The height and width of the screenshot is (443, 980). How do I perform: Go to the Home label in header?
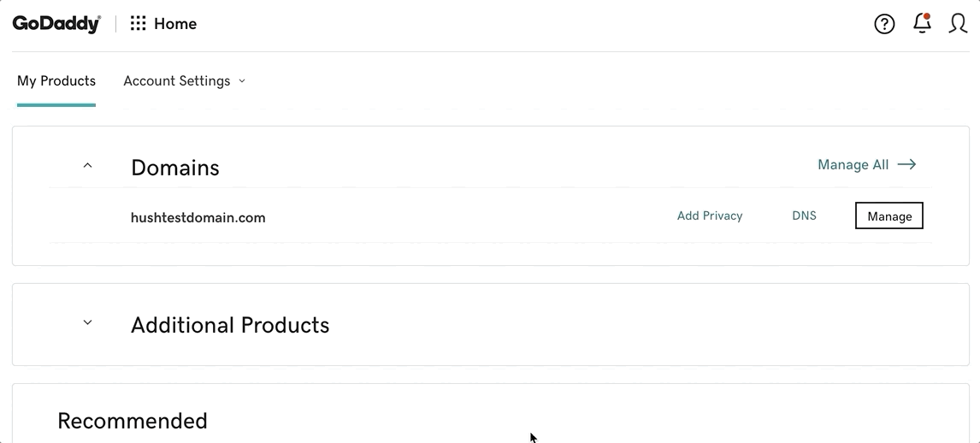(175, 24)
